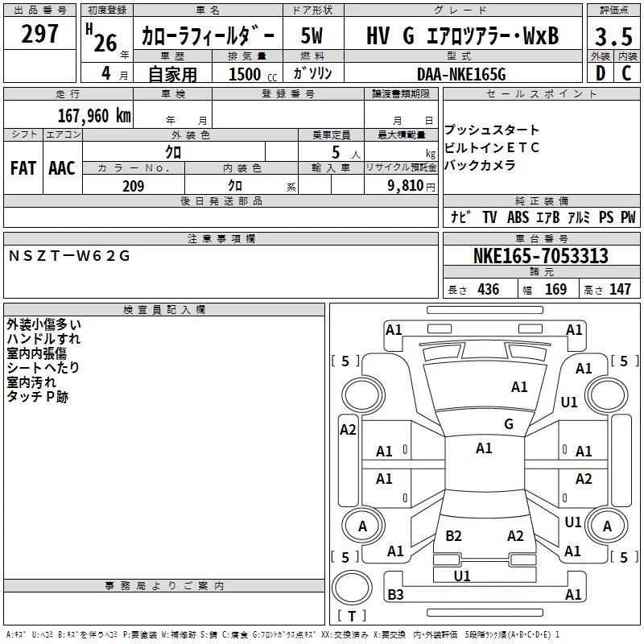Screen dimensions: 644x644
Task: Click the front right wheel circle
Action: (x=606, y=395)
